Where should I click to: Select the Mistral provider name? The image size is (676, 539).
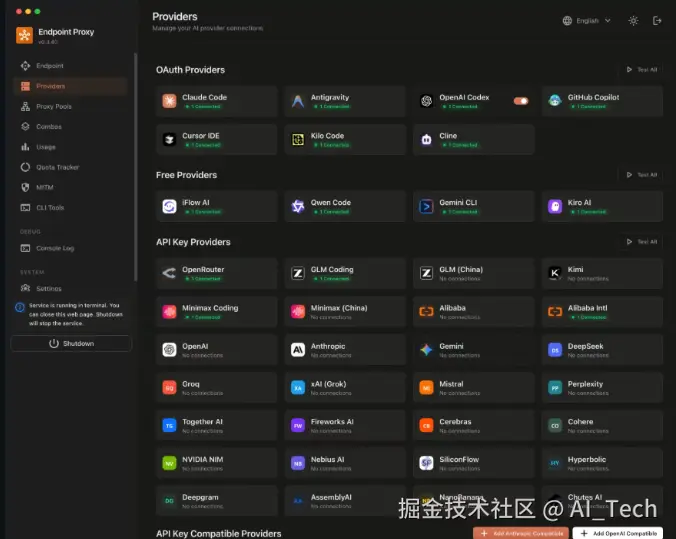[451, 384]
